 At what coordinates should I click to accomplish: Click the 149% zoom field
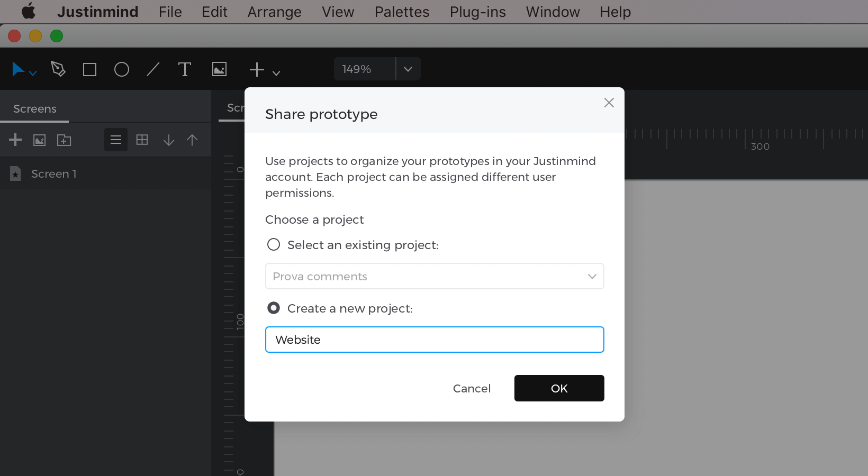(x=365, y=69)
